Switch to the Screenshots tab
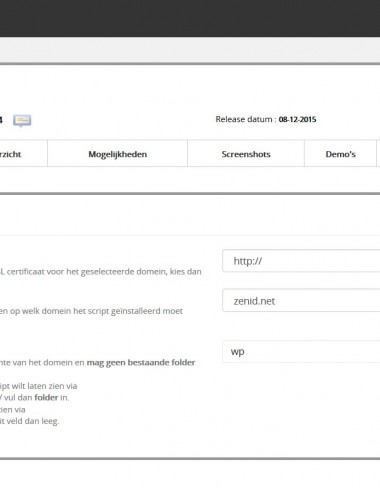Screen dimensions: 380x488 (246, 154)
